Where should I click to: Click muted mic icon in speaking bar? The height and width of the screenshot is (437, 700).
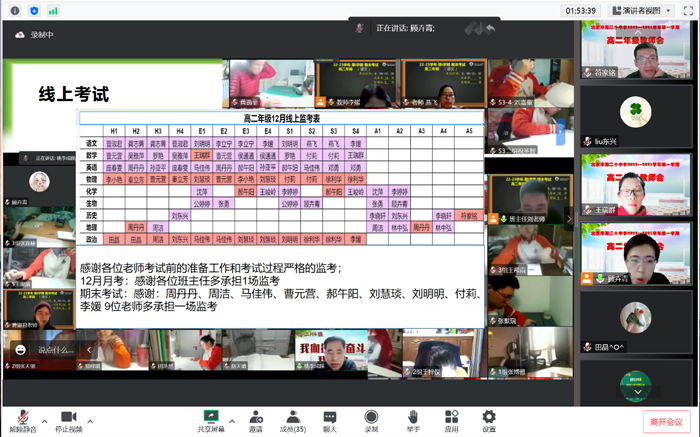tap(359, 28)
